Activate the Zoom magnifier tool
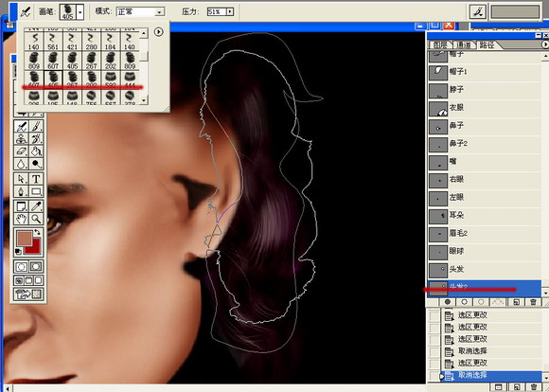549x392 pixels. point(36,219)
